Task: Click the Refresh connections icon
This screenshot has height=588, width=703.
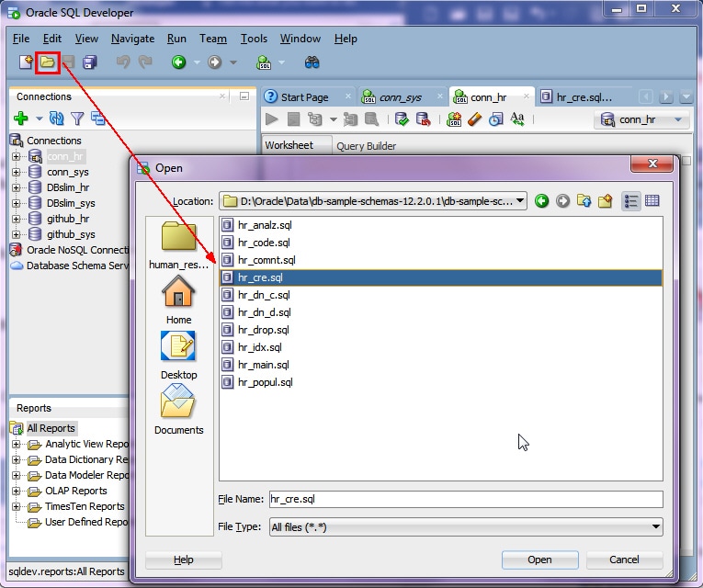Action: click(x=56, y=119)
